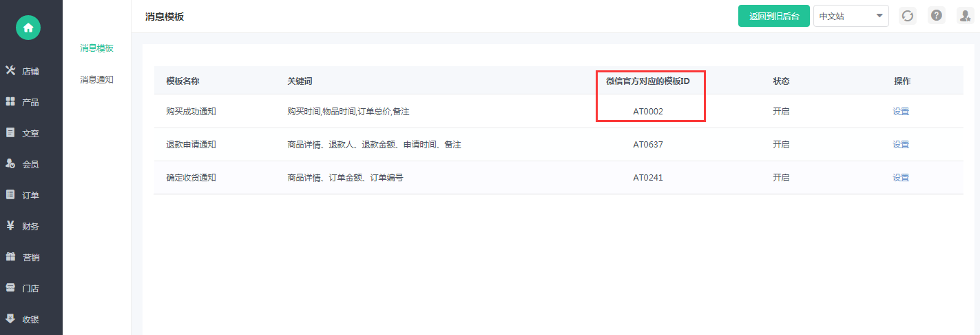Click 开启 status in 确定收货通知 row
The width and height of the screenshot is (980, 335).
[781, 177]
